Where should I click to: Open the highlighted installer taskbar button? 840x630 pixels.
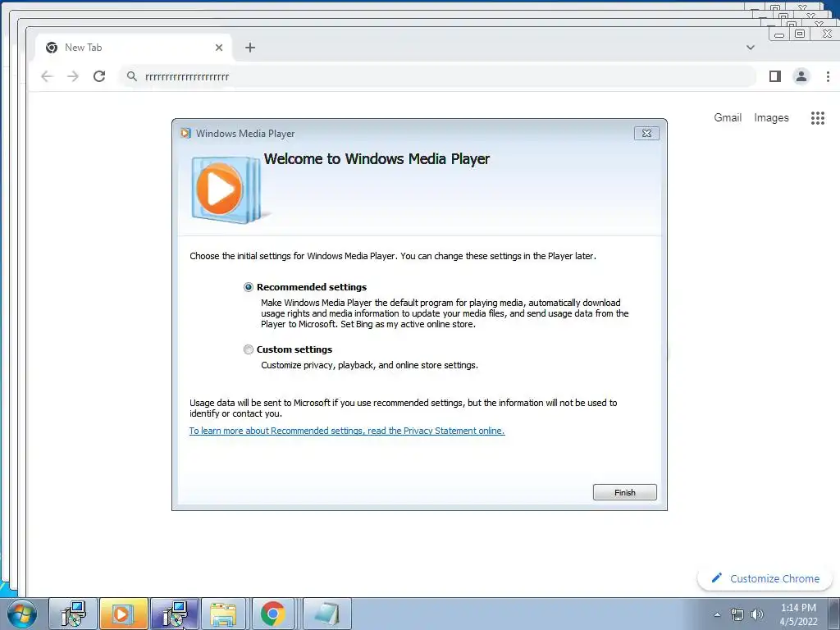(174, 614)
